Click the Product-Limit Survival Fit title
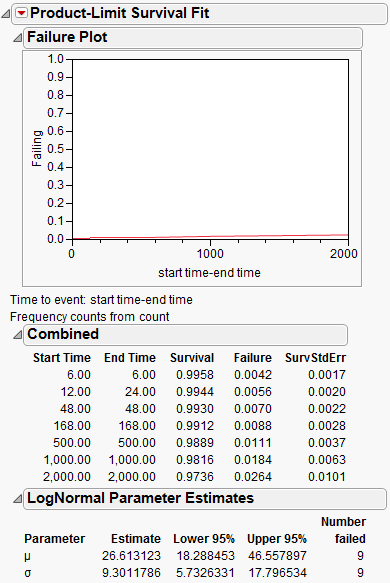390x583 pixels. click(x=120, y=13)
